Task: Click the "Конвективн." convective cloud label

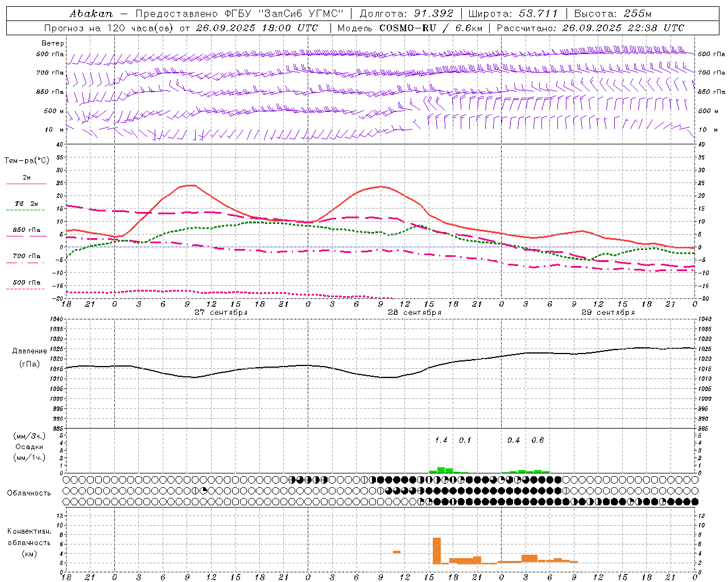Action: (x=30, y=531)
